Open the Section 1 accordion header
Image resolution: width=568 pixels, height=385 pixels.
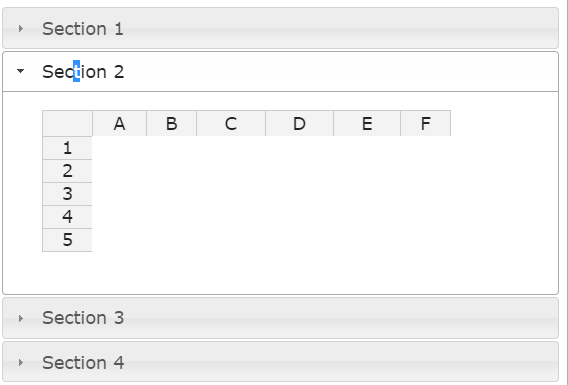click(x=280, y=28)
